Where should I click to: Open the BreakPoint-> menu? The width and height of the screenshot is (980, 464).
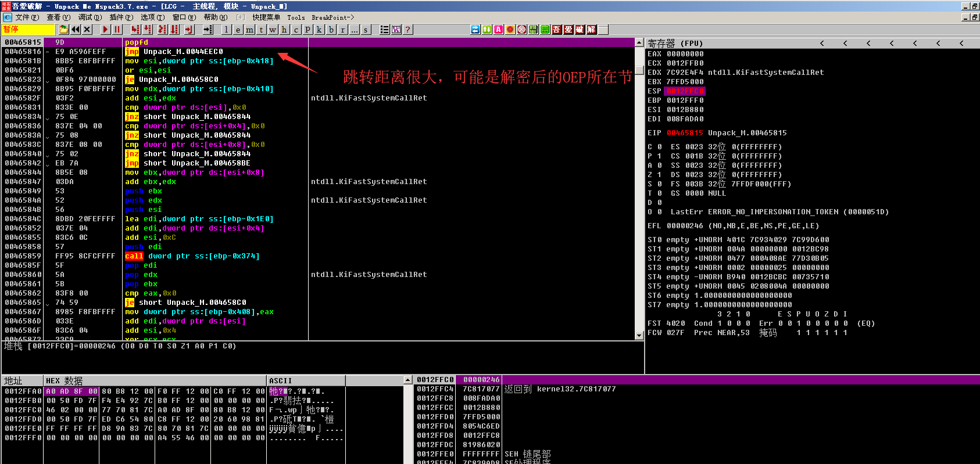pyautogui.click(x=333, y=17)
